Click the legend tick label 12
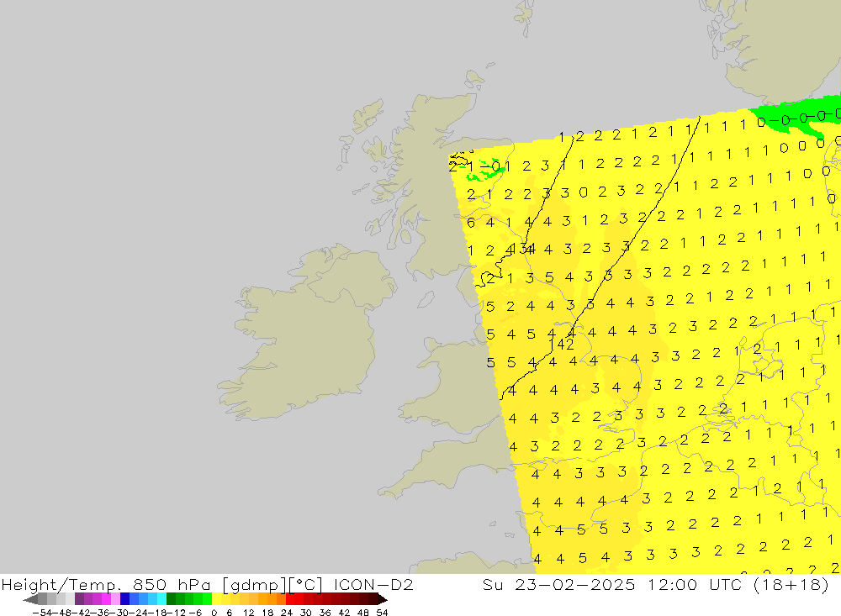Image resolution: width=841 pixels, height=616 pixels. [248, 613]
